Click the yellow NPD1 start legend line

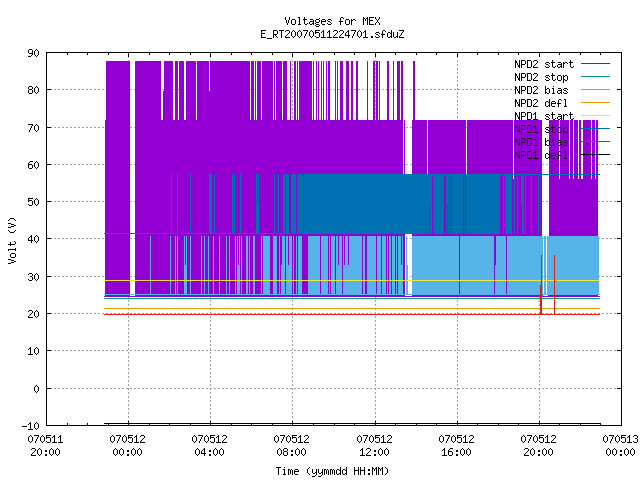click(x=595, y=116)
